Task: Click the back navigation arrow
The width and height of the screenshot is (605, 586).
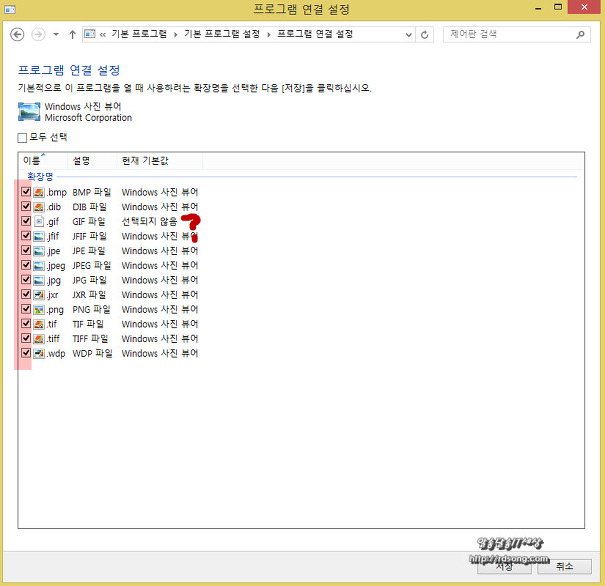Action: coord(17,34)
